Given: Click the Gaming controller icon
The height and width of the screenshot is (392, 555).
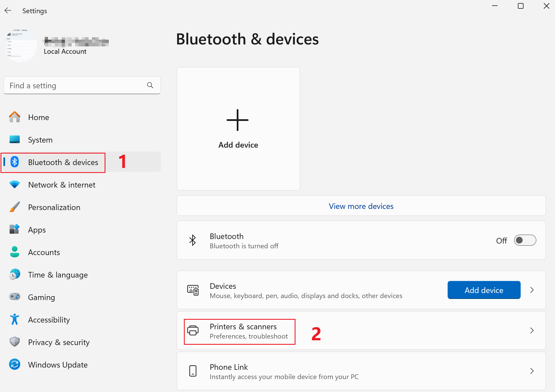Looking at the screenshot, I should coord(15,297).
